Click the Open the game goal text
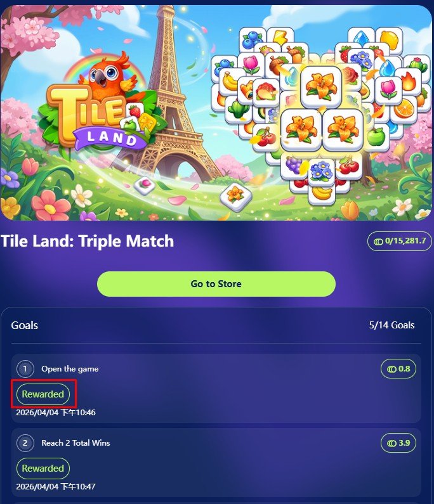The width and height of the screenshot is (434, 504). (70, 369)
